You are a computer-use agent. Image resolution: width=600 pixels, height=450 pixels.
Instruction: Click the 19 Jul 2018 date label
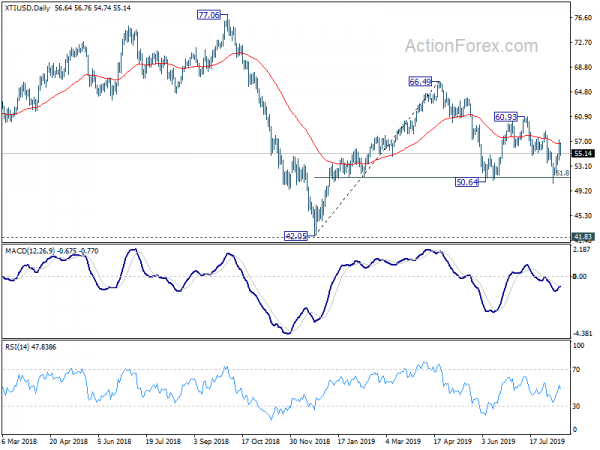(163, 442)
